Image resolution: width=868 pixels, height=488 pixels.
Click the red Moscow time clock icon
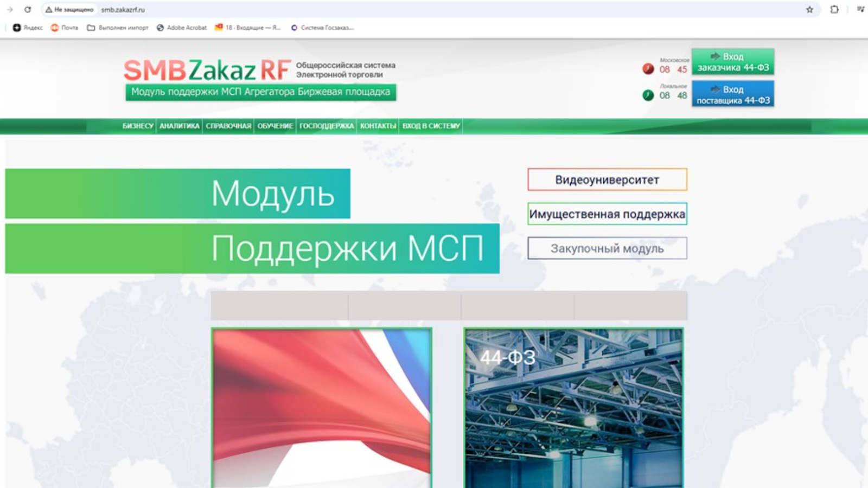click(648, 69)
